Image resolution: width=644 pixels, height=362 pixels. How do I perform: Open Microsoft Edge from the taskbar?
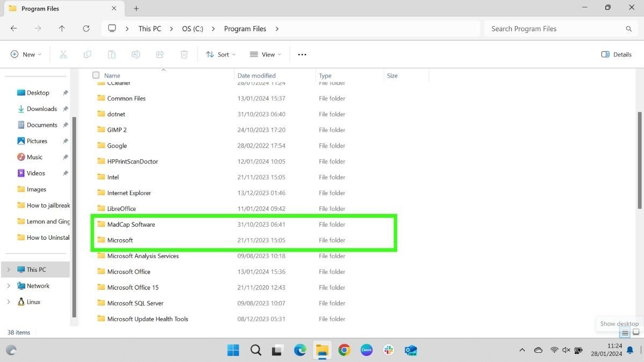pyautogui.click(x=299, y=350)
